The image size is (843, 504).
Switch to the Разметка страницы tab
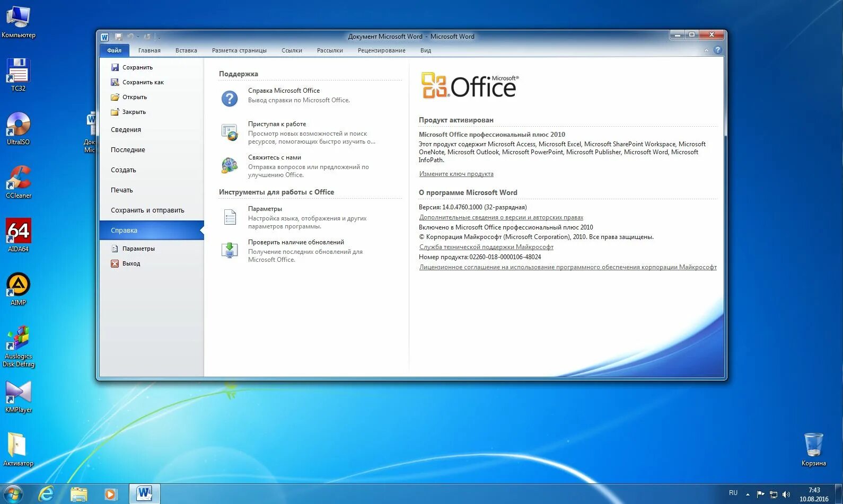coord(239,50)
